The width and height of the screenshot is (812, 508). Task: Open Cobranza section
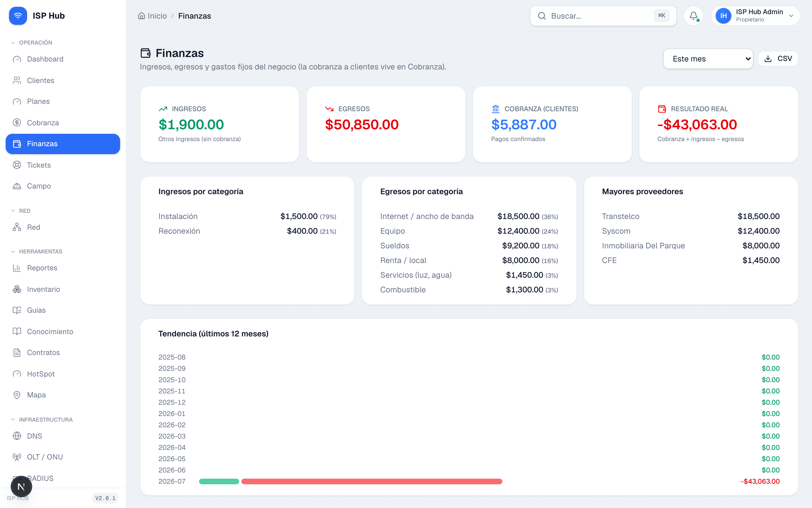(63, 123)
